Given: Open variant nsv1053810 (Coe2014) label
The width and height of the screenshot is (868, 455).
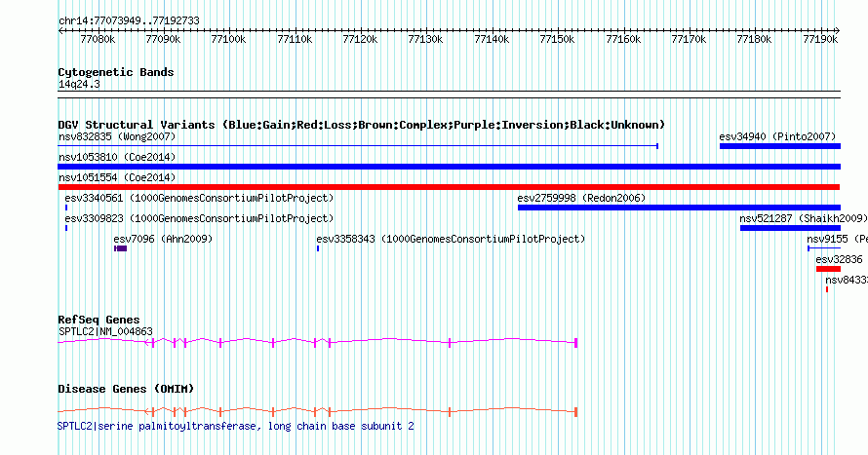Looking at the screenshot, I should pos(117,157).
